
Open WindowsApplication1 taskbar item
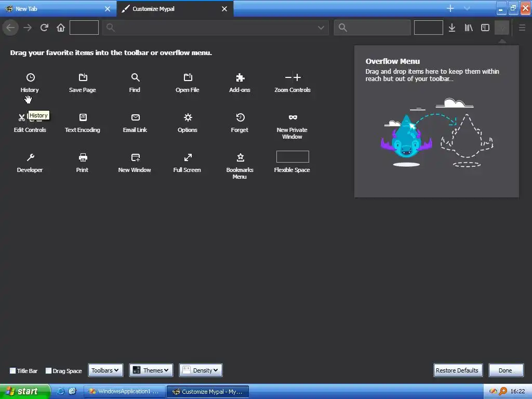tap(124, 392)
